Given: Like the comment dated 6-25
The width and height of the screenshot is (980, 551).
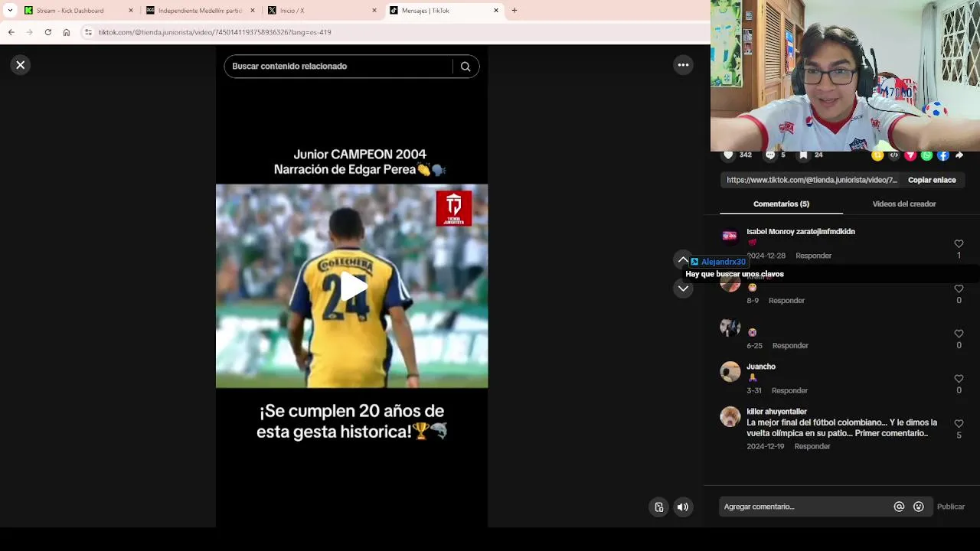Looking at the screenshot, I should coord(959,334).
